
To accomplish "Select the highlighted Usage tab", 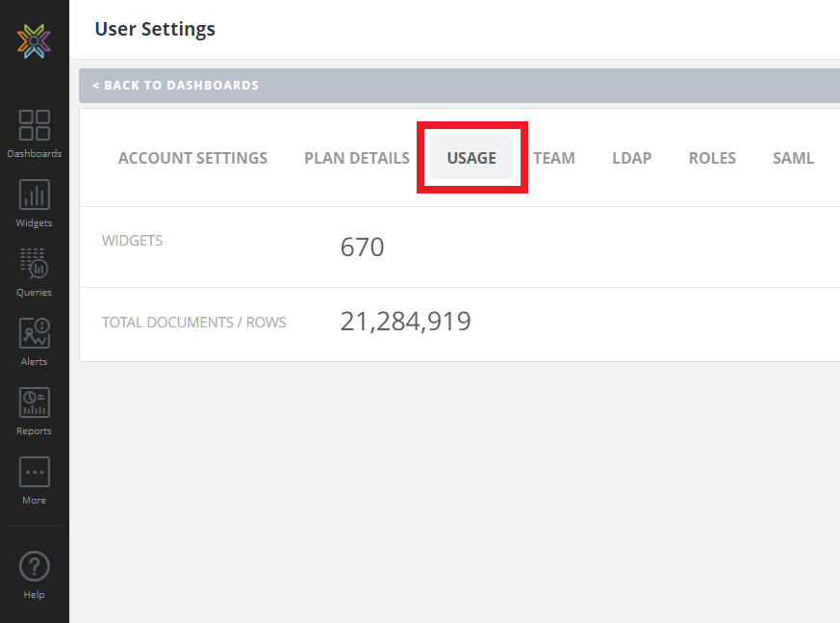I will pyautogui.click(x=471, y=158).
